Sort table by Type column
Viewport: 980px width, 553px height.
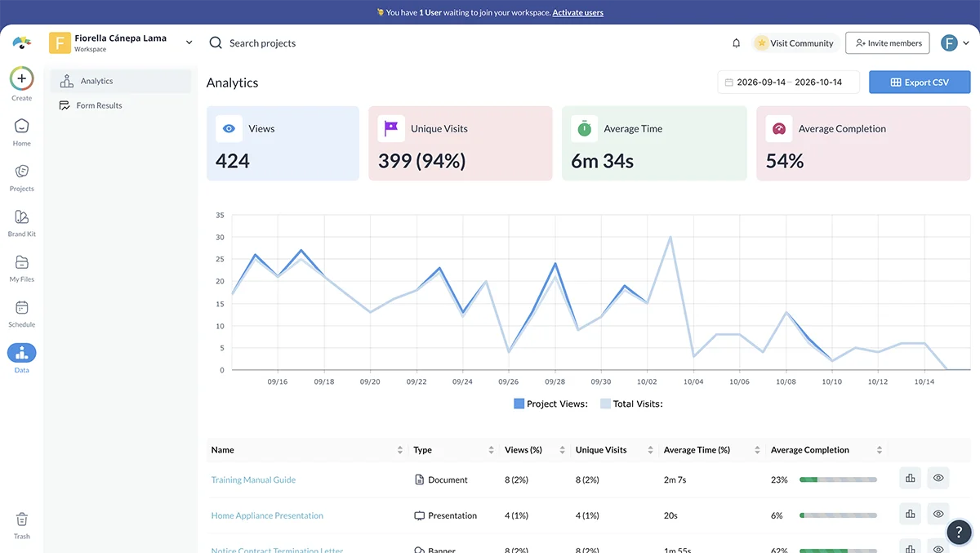pyautogui.click(x=491, y=450)
